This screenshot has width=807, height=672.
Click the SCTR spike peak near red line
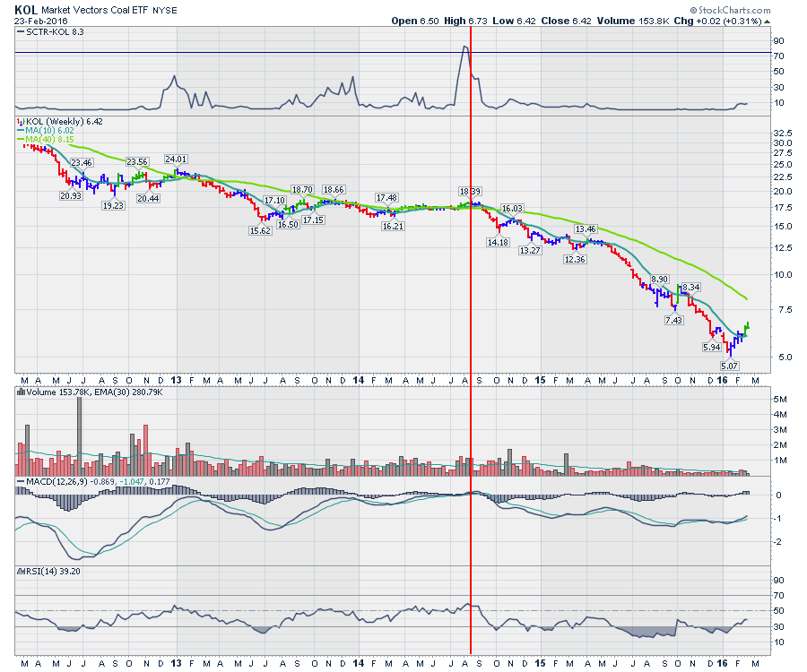[464, 47]
